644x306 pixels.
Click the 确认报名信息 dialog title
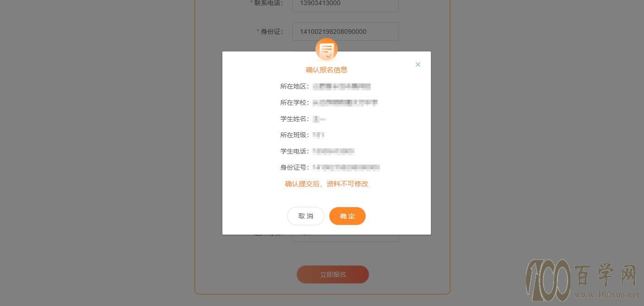327,70
